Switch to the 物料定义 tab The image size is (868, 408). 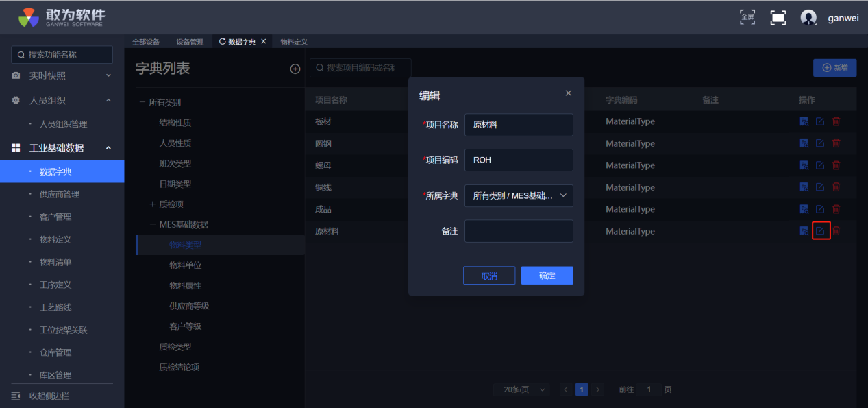coord(294,42)
